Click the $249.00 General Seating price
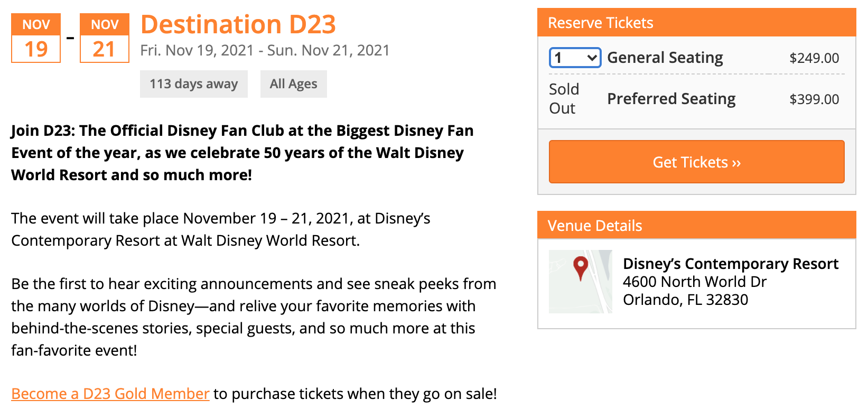The image size is (868, 409). tap(814, 58)
